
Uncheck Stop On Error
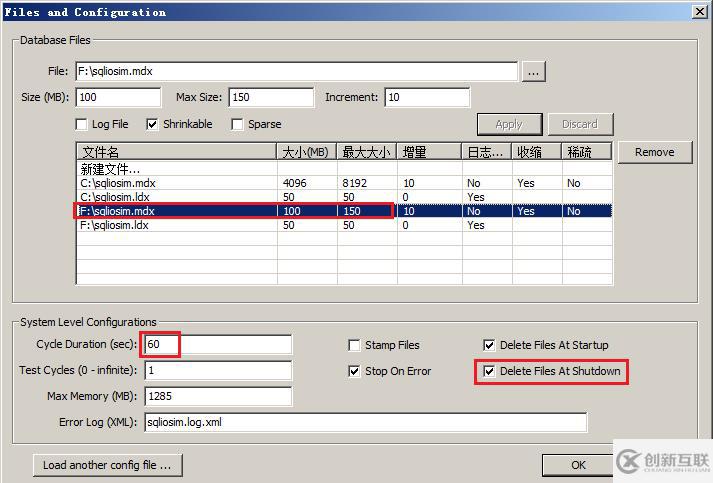coord(355,371)
